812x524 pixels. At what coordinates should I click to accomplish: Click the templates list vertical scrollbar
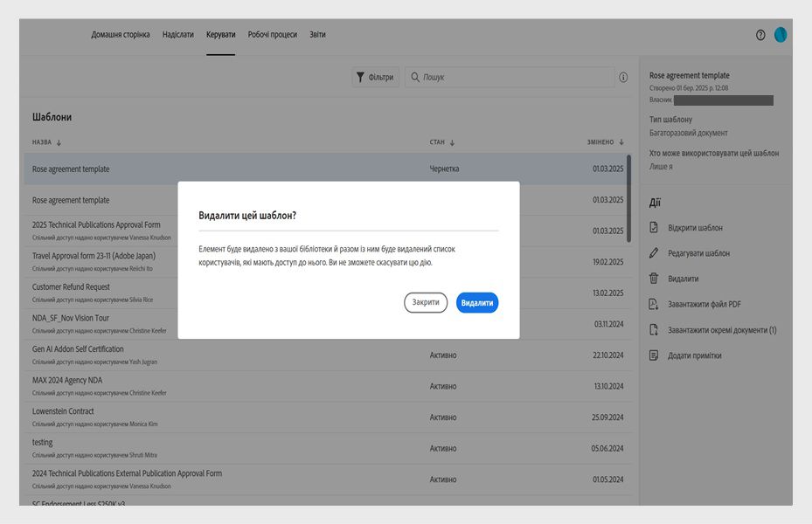tap(628, 198)
